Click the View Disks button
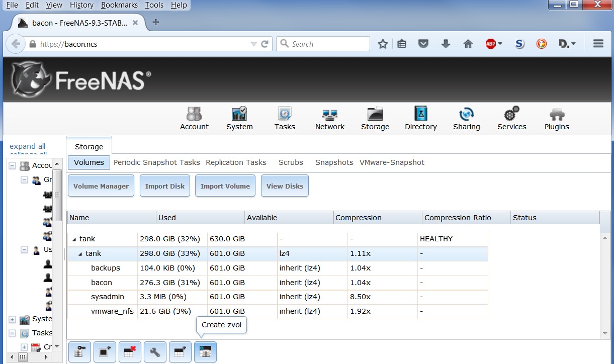Viewport: 614px width, 364px height. [285, 186]
